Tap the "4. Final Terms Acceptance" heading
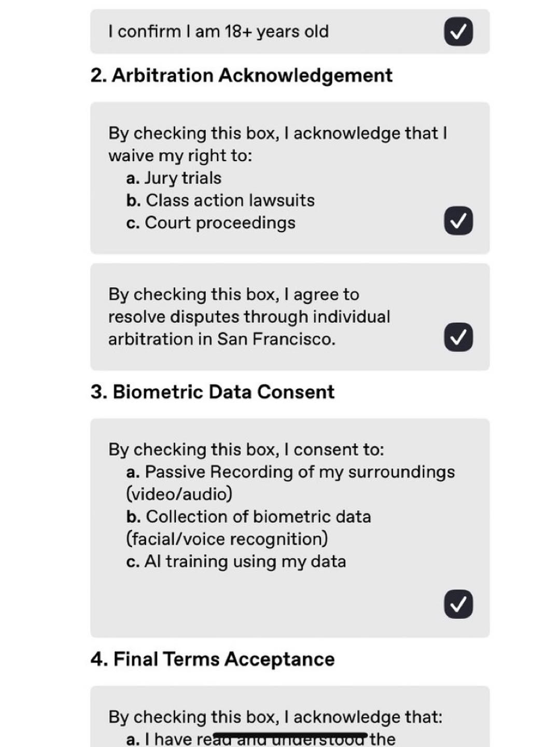This screenshot has height=747, width=560. pos(212,659)
